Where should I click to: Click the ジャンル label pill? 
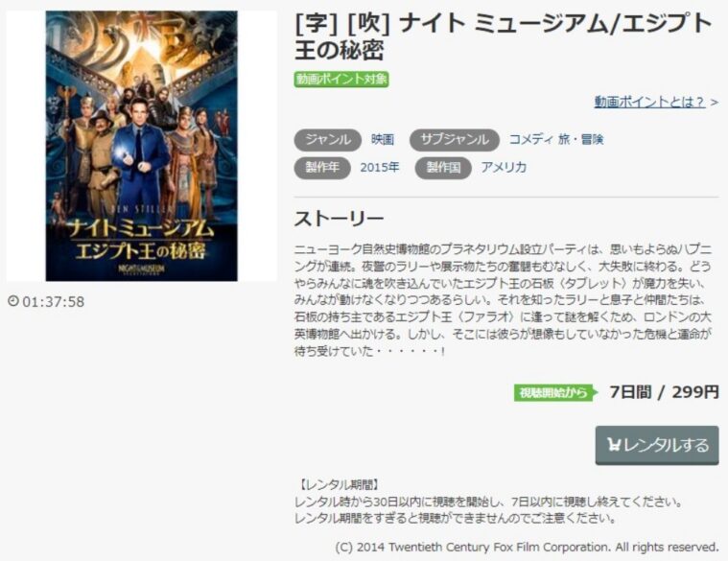[x=328, y=140]
